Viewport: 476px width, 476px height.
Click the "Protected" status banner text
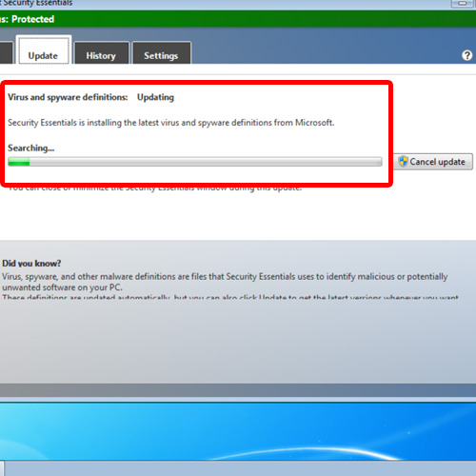click(33, 19)
